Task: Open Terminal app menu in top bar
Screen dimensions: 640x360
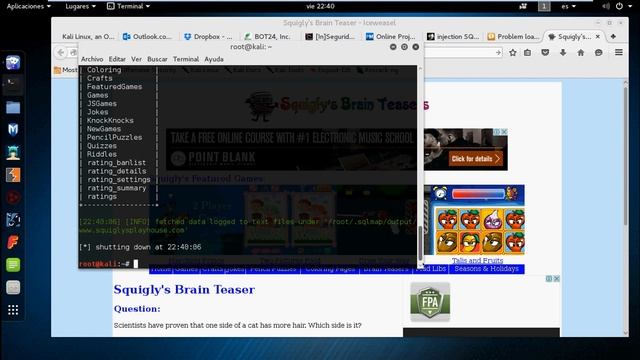Action: 129,6
